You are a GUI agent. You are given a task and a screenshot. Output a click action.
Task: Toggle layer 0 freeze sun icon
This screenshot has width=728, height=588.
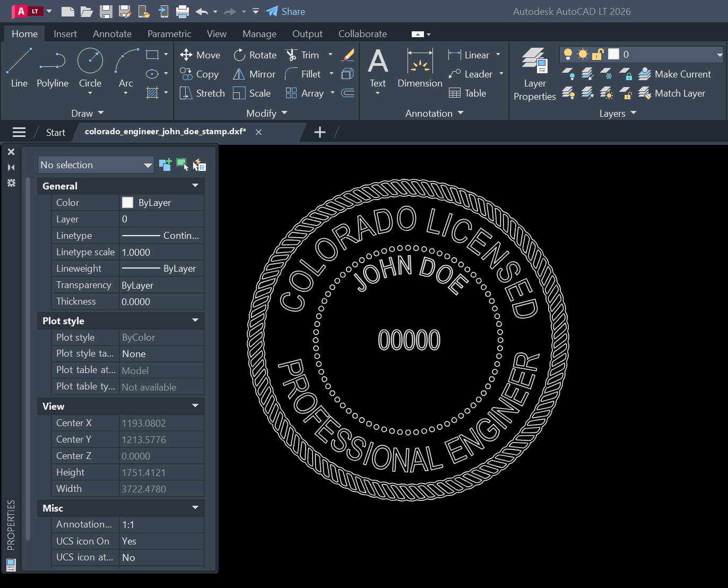(x=583, y=54)
